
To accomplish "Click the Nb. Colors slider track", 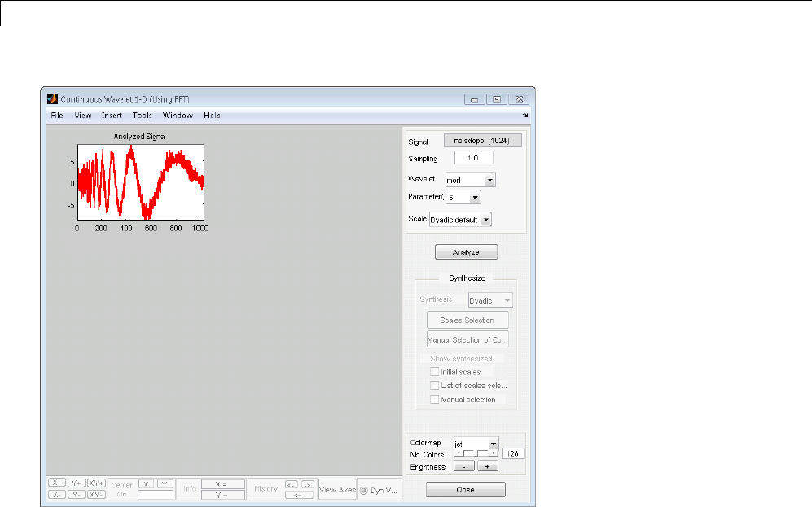I will click(x=476, y=454).
